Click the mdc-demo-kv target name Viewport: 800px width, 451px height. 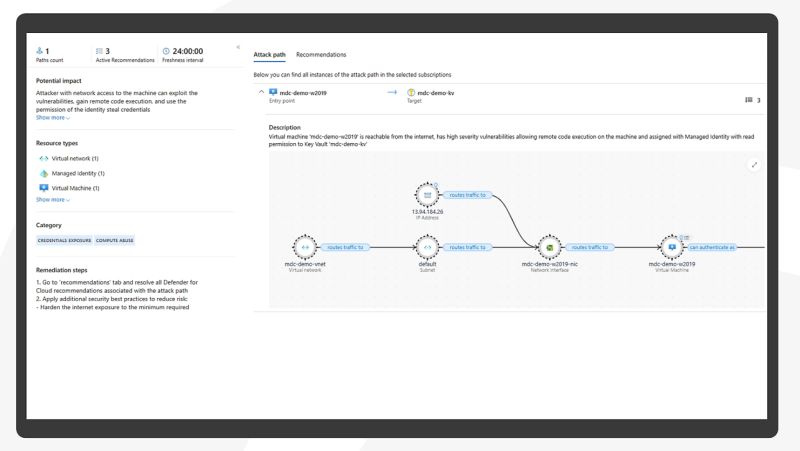[x=436, y=93]
